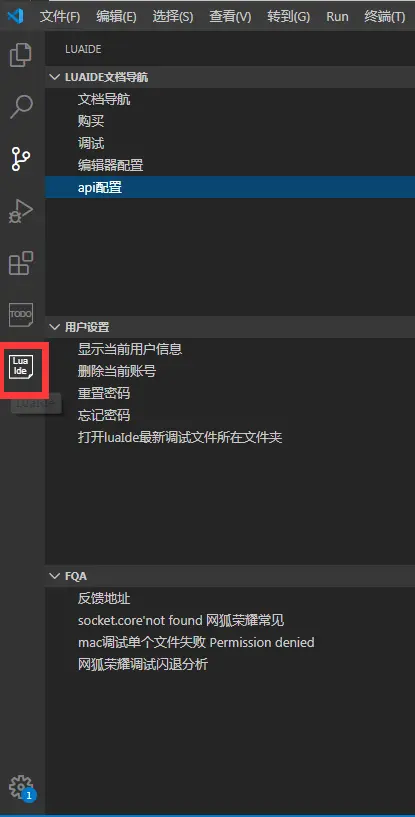Viewport: 415px width, 817px height.
Task: Open the Manage gear icon
Action: (21, 787)
